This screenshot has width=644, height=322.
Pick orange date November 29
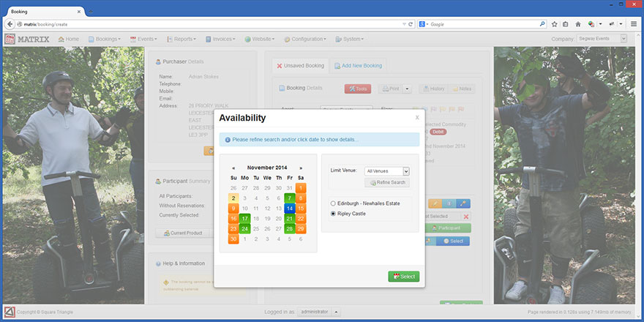point(301,229)
